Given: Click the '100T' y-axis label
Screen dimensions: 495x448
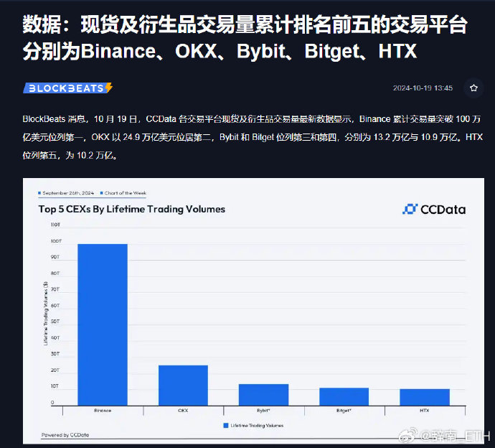Looking at the screenshot, I should 56,241.
